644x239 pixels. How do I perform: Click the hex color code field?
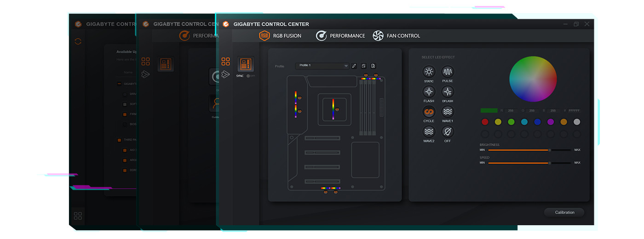pos(574,111)
